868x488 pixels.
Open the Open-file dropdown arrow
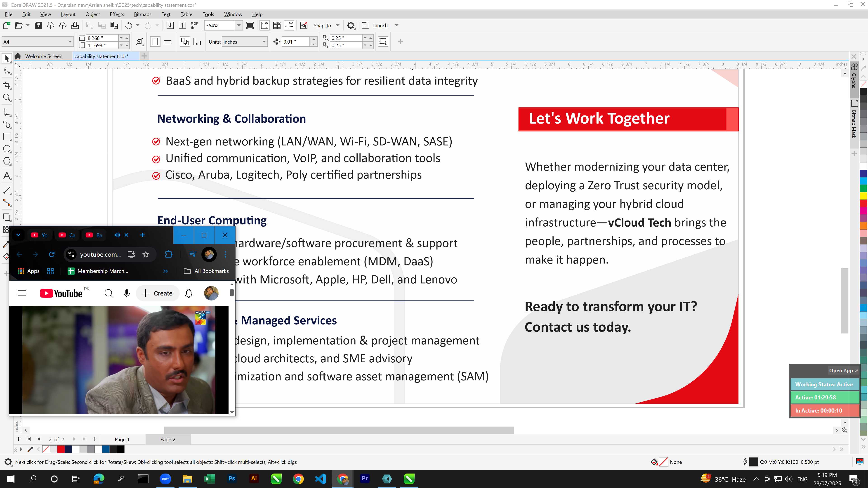(x=28, y=25)
